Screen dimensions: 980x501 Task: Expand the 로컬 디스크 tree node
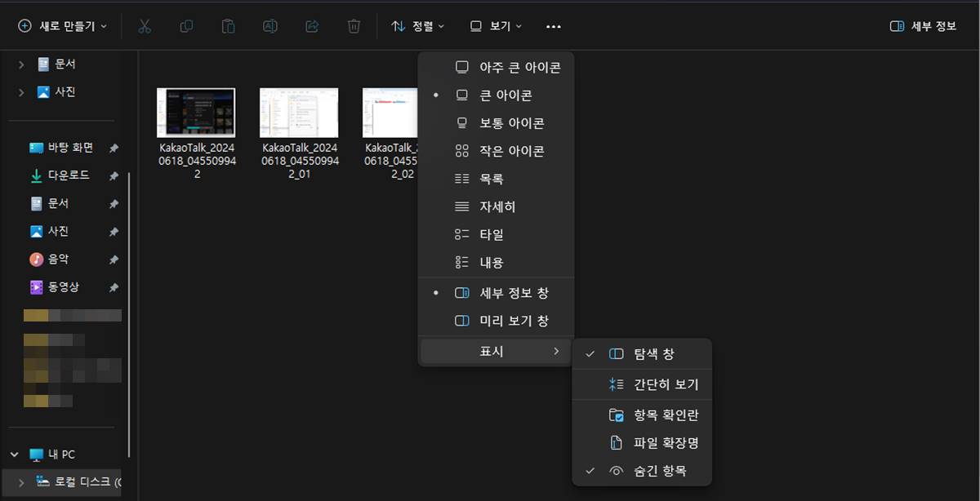pyautogui.click(x=21, y=482)
